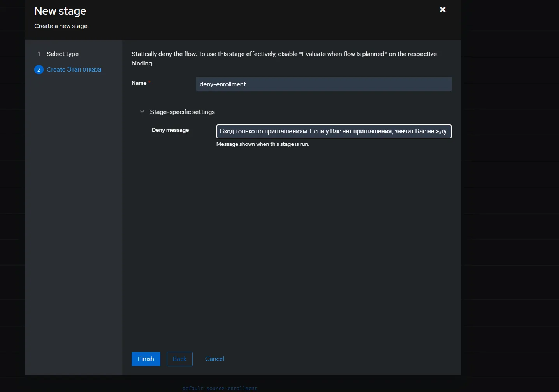Focus the Deny message text field

[x=334, y=131]
